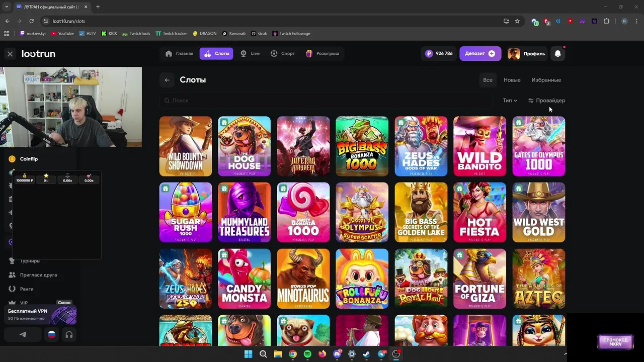The image size is (644, 362).
Task: Open notifications via the bell icon
Action: (557, 53)
